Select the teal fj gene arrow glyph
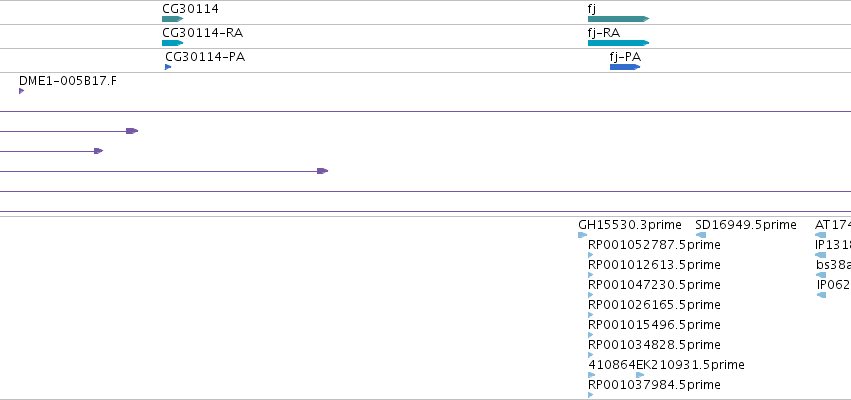851x400 pixels. [x=618, y=19]
